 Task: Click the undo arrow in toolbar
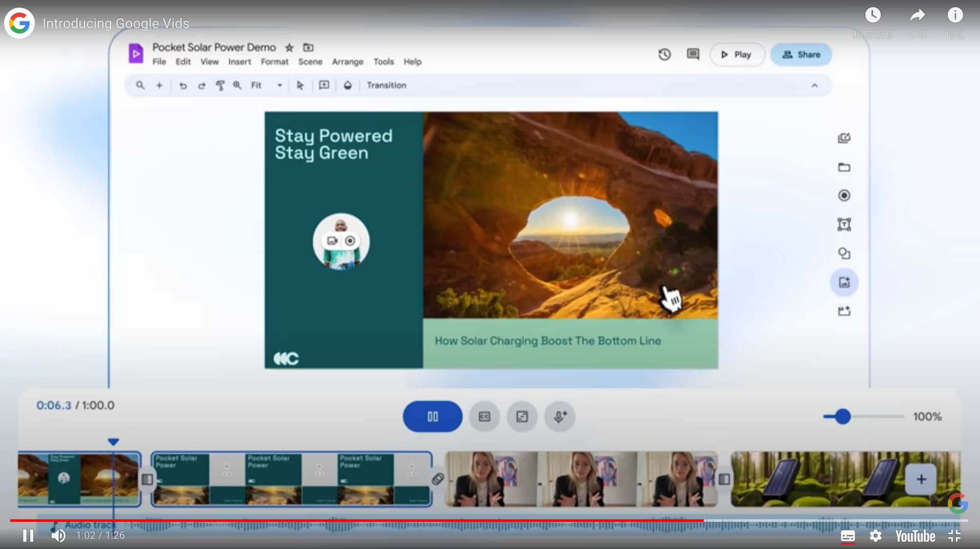[x=183, y=86]
